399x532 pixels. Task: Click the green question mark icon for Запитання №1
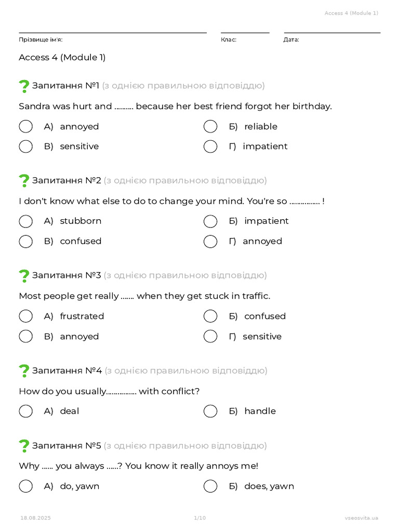(24, 86)
